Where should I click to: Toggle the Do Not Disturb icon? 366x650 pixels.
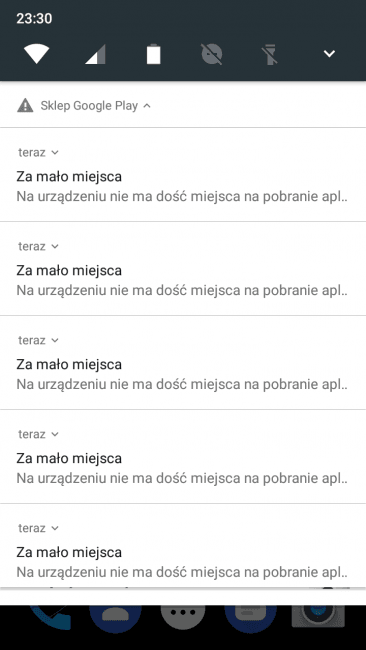pos(212,54)
